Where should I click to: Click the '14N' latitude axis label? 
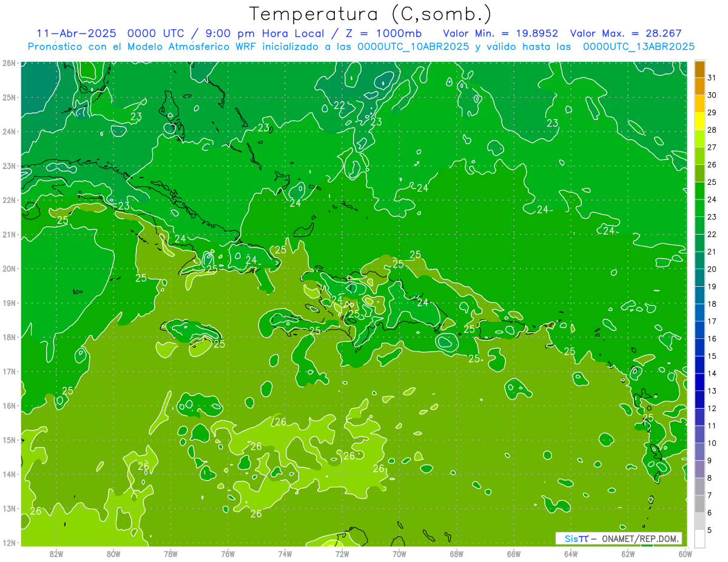coord(9,474)
